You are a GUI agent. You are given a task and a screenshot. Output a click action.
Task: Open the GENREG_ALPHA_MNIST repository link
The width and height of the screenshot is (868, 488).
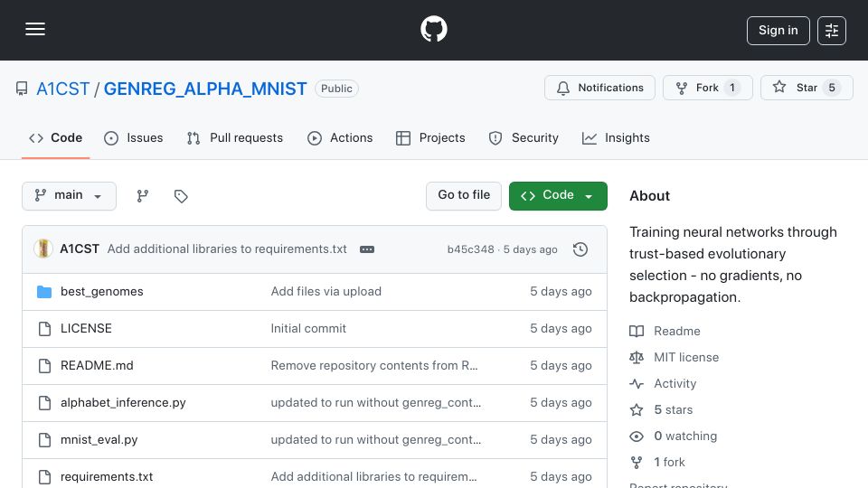click(x=205, y=89)
